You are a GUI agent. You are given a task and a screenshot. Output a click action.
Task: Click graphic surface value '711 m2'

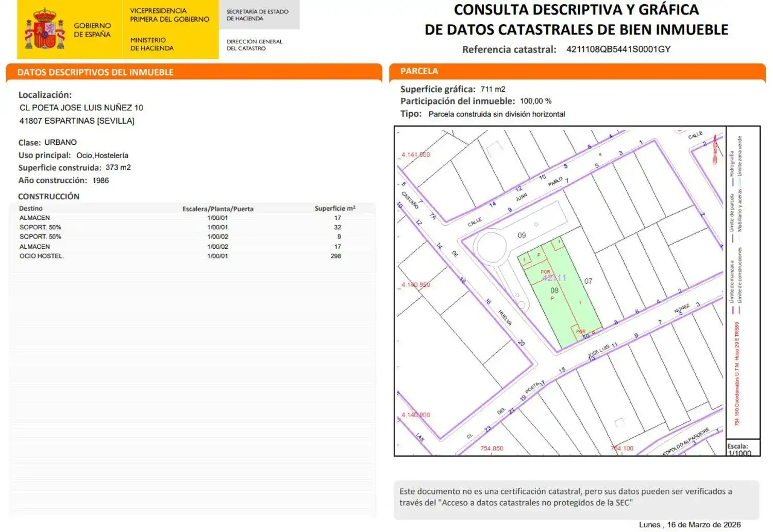pos(493,89)
